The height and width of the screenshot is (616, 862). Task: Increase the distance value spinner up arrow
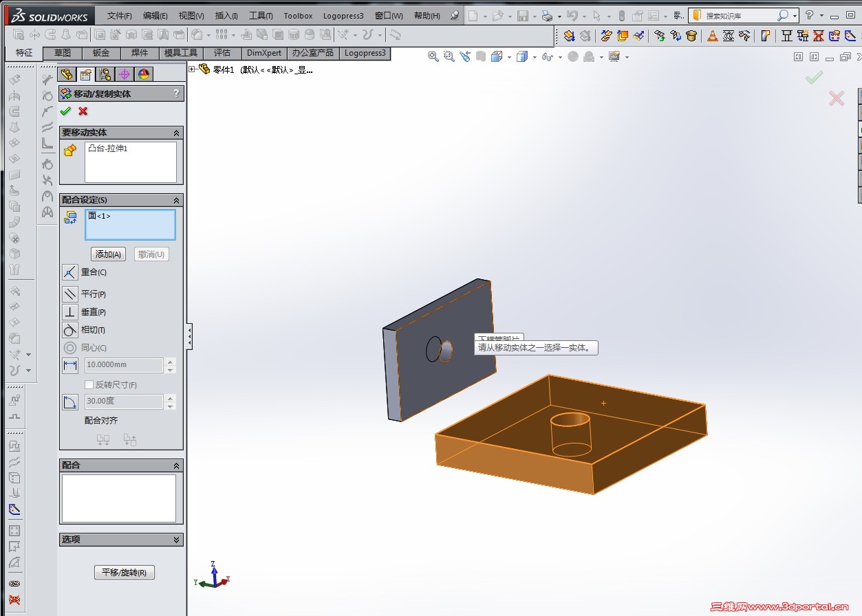click(170, 362)
